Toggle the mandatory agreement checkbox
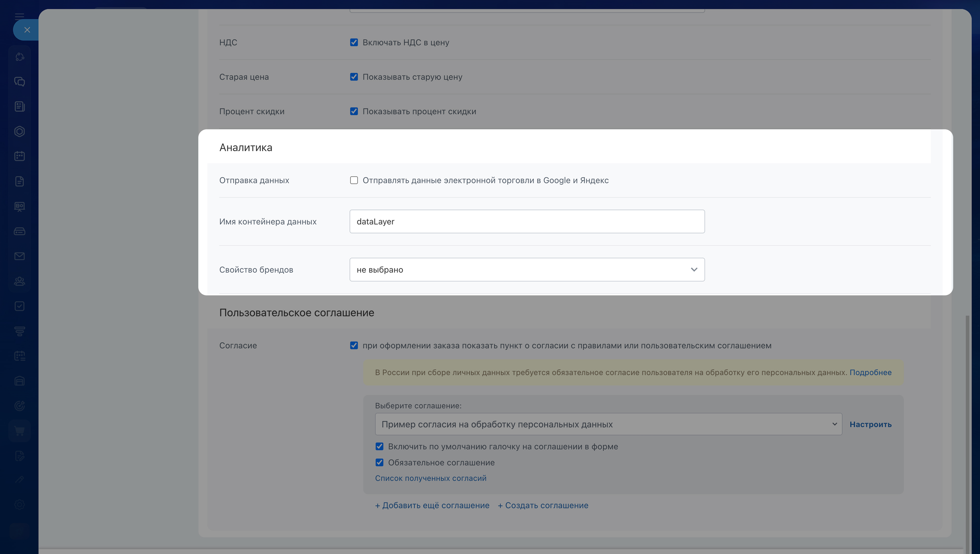 pyautogui.click(x=379, y=462)
